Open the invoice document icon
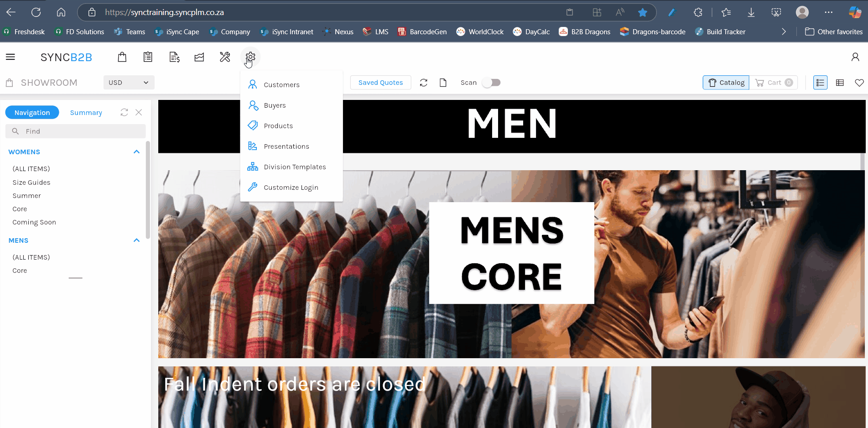868x428 pixels. [174, 57]
